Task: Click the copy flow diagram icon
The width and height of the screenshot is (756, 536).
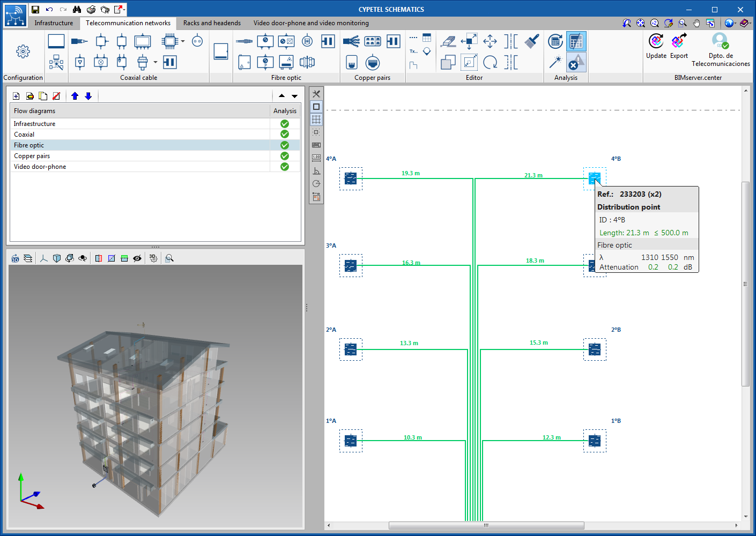Action: (43, 96)
